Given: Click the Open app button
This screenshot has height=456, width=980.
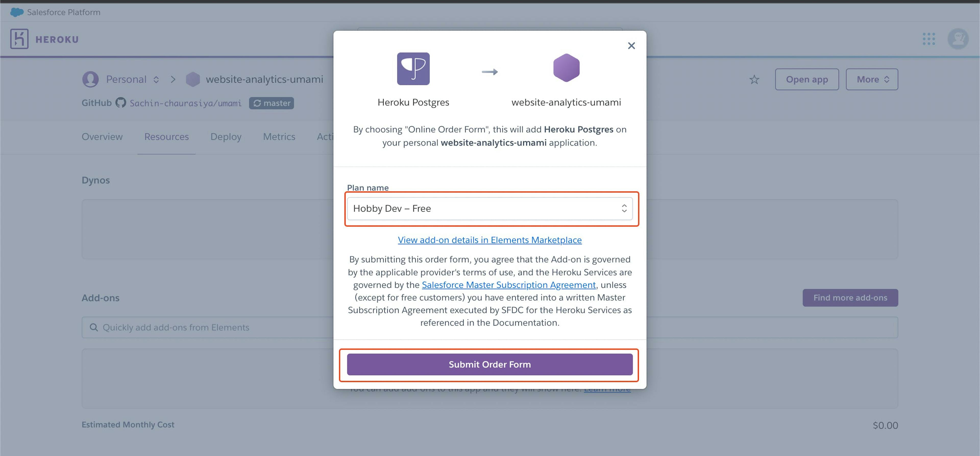Looking at the screenshot, I should (x=807, y=79).
